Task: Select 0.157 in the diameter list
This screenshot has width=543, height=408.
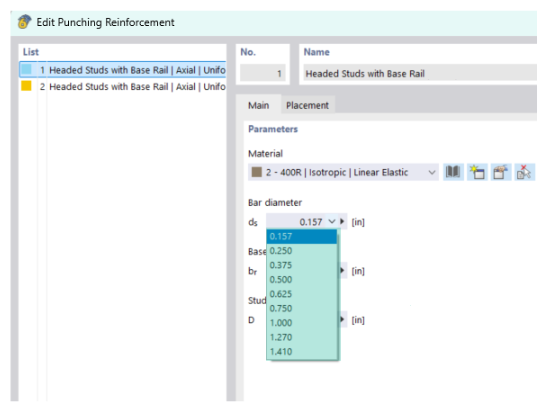Action: pos(302,237)
